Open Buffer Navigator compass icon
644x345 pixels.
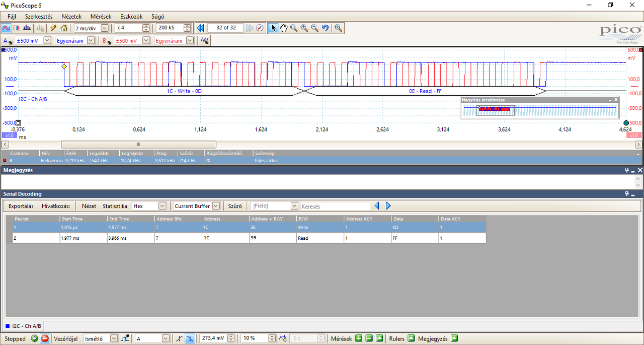tap(260, 28)
